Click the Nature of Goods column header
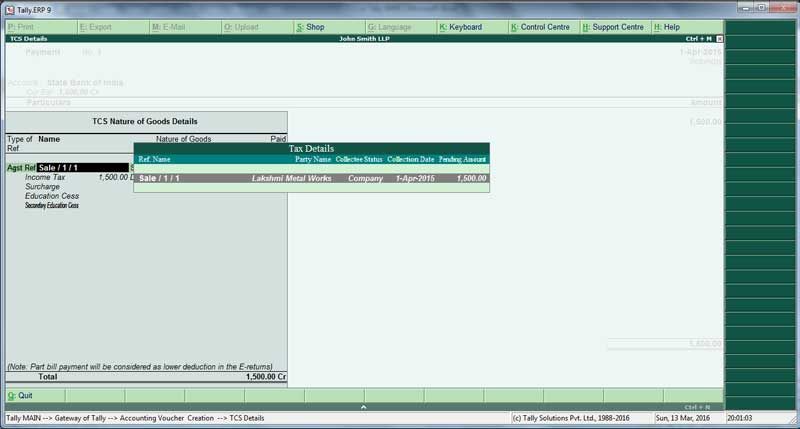The image size is (800, 429). (x=184, y=139)
